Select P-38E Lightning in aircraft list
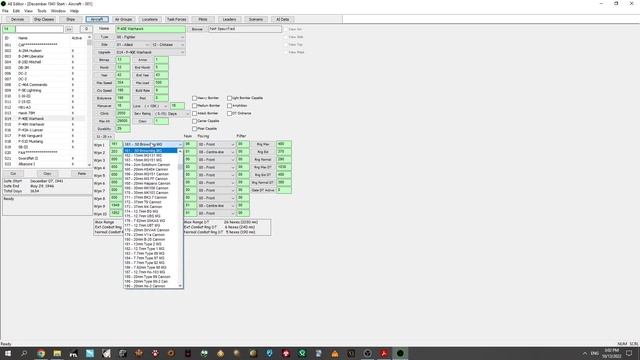The image size is (640, 360). (29, 91)
